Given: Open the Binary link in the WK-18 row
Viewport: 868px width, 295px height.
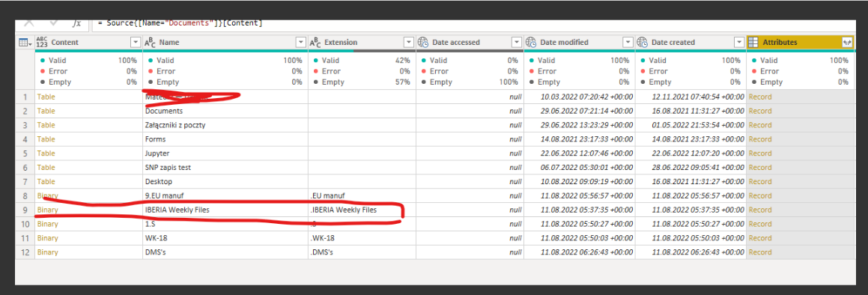Looking at the screenshot, I should tap(47, 238).
